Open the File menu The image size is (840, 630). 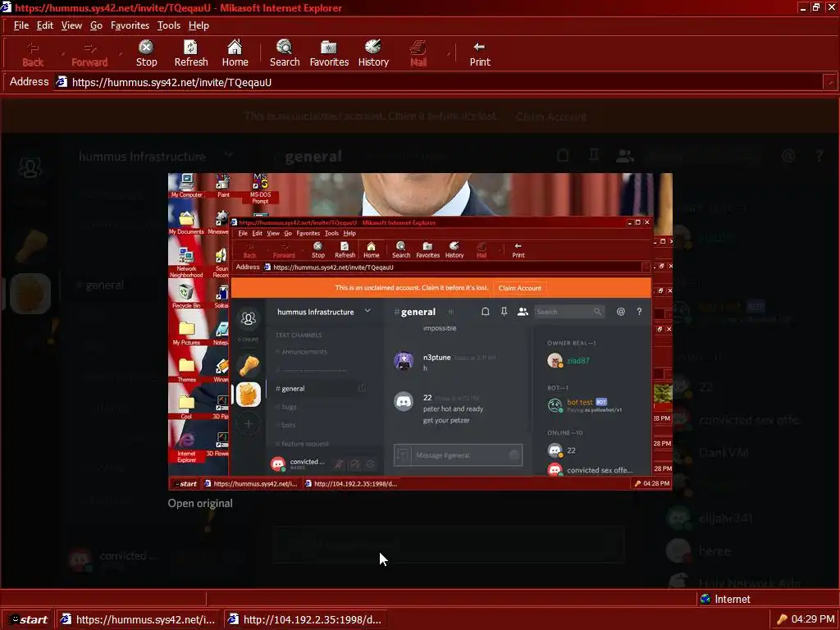21,25
